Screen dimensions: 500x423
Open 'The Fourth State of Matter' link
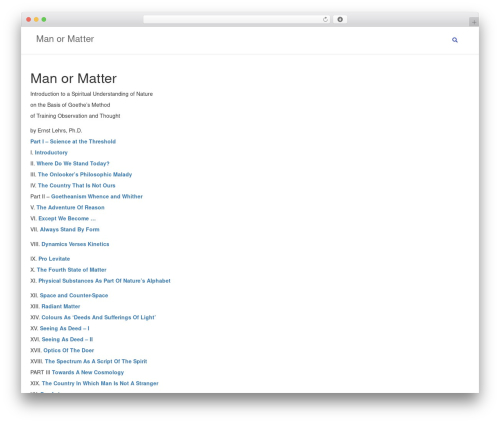click(x=72, y=270)
